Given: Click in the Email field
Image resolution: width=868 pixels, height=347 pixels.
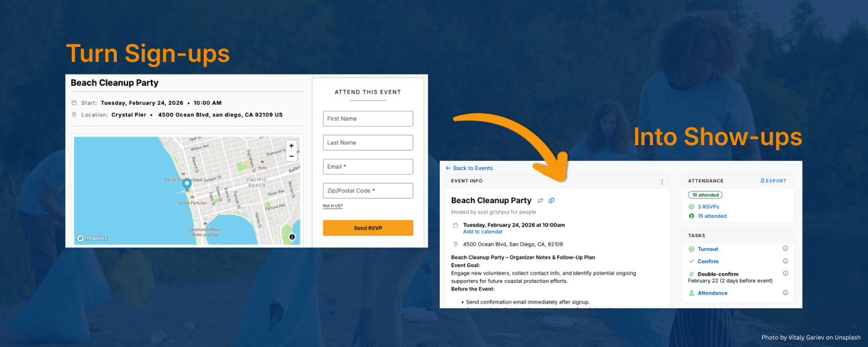Looking at the screenshot, I should point(368,167).
